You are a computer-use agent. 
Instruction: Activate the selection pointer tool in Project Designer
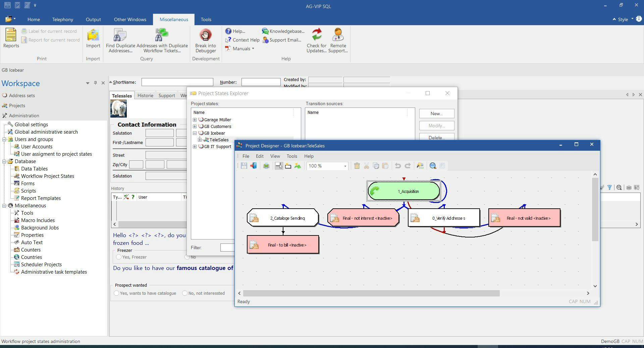[278, 166]
